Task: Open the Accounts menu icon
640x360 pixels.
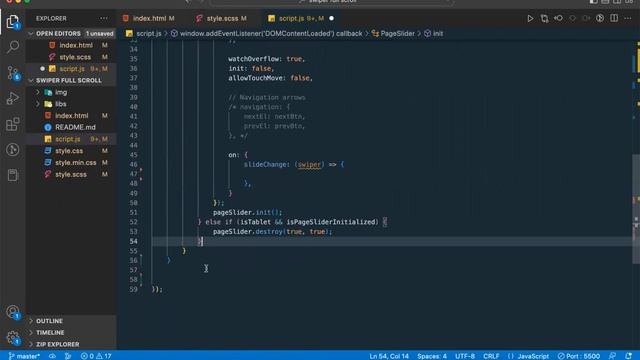Action: click(13, 312)
